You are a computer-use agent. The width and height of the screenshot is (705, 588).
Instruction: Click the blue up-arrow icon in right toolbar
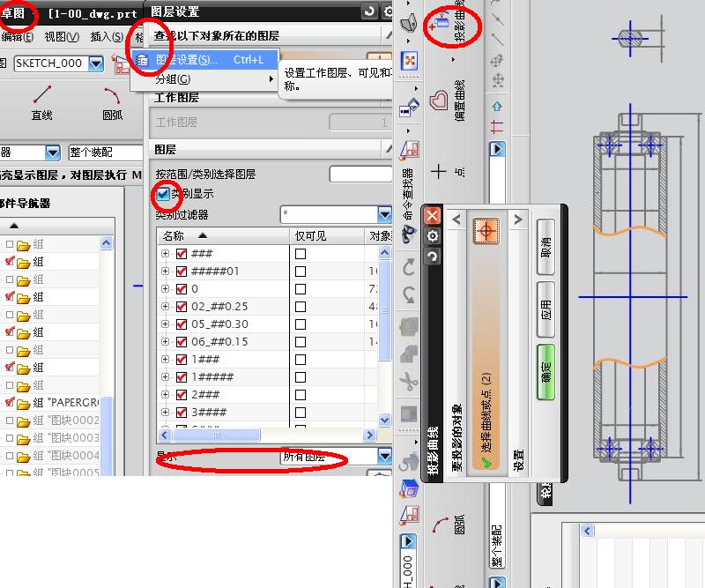[x=497, y=107]
